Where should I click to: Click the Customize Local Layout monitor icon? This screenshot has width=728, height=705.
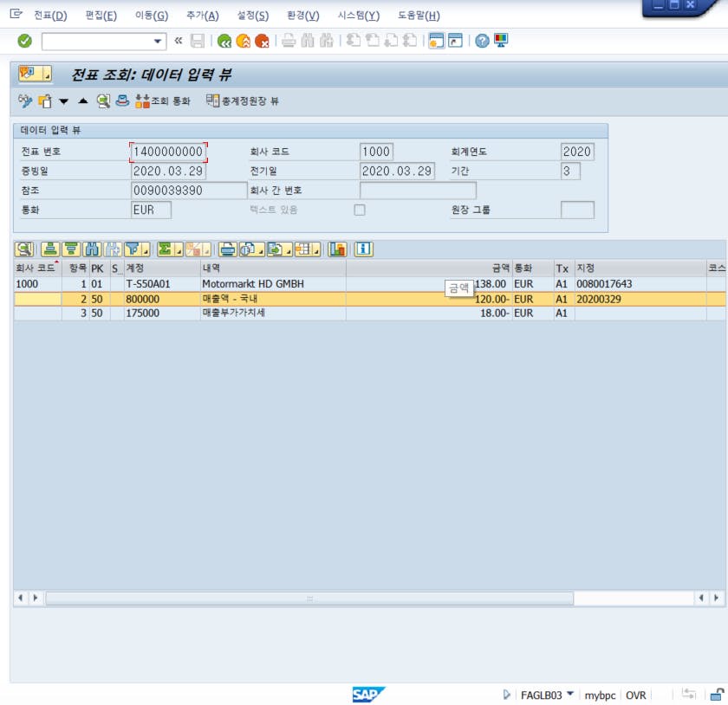click(x=501, y=41)
